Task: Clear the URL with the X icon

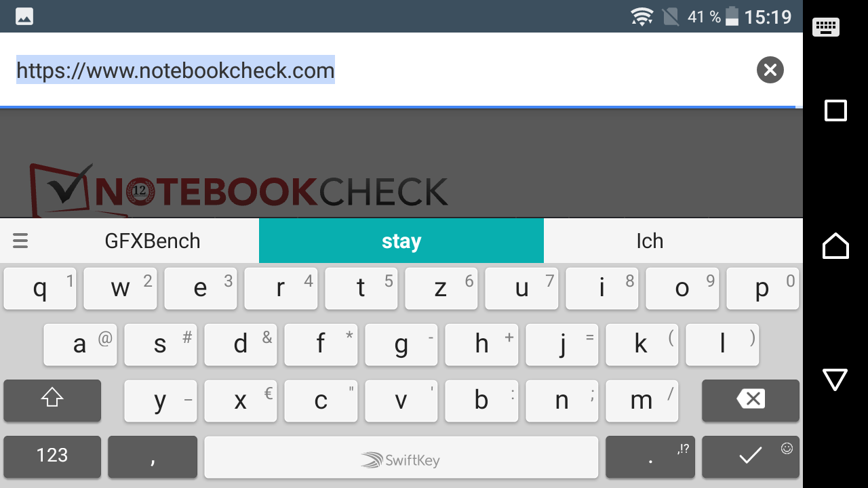Action: pos(770,70)
